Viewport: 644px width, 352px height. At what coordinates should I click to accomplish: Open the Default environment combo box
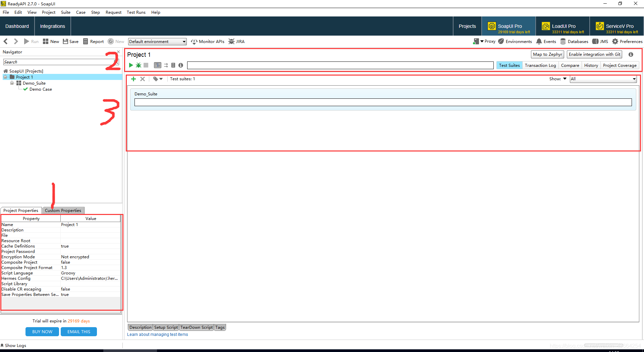point(157,42)
